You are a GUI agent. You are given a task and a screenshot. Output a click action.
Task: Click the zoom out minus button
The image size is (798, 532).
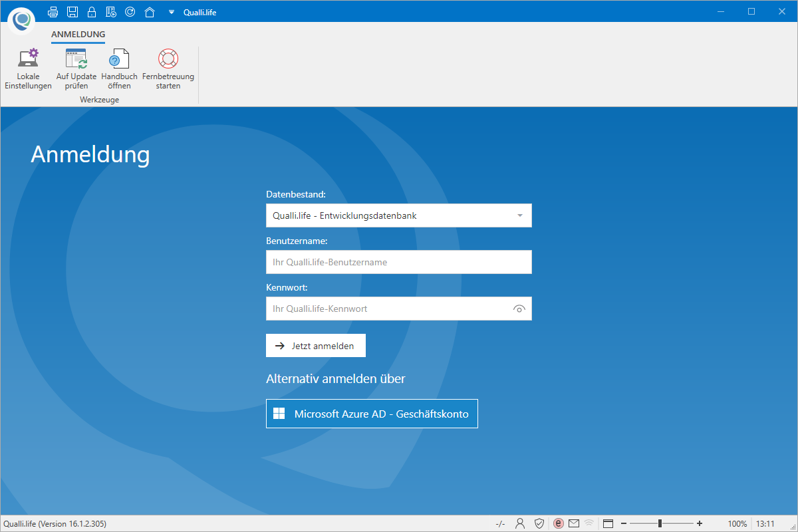point(624,523)
